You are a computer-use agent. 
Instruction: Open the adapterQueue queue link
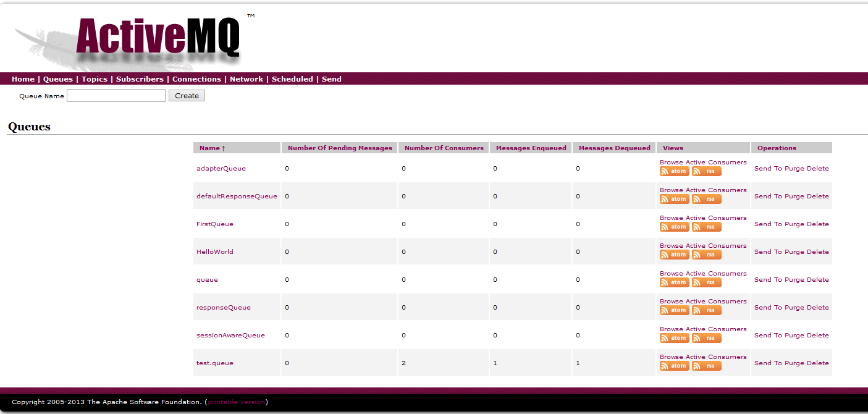(x=221, y=169)
